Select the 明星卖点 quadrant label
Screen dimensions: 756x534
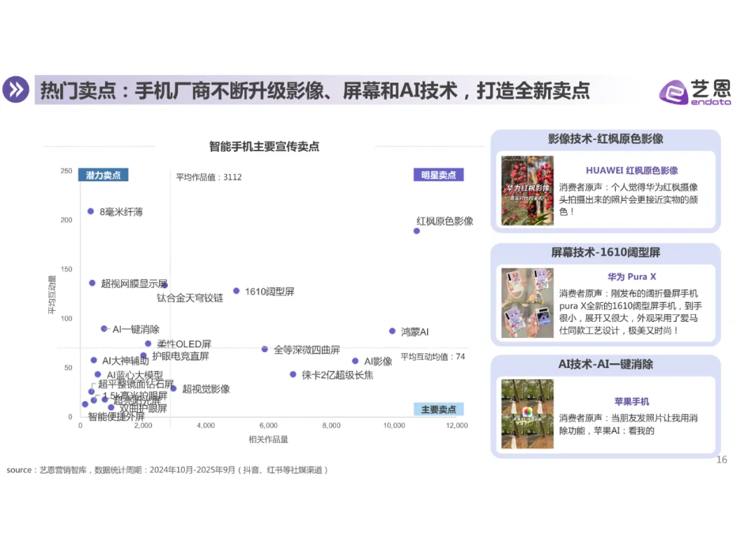click(x=438, y=175)
